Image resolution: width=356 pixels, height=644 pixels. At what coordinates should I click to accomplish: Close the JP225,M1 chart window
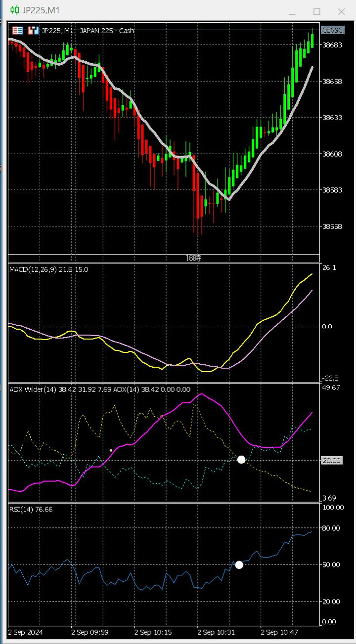pyautogui.click(x=341, y=11)
